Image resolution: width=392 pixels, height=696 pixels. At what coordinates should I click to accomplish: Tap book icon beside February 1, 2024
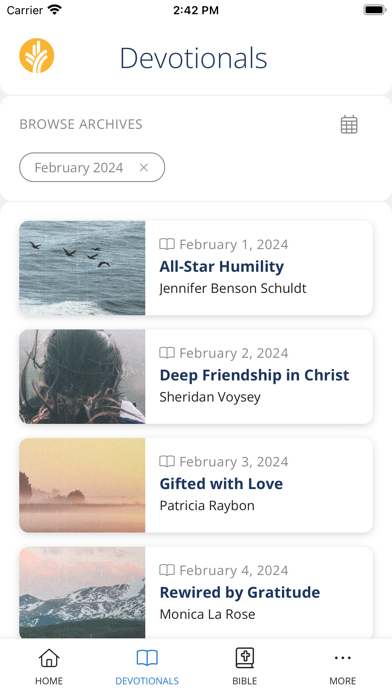click(167, 244)
